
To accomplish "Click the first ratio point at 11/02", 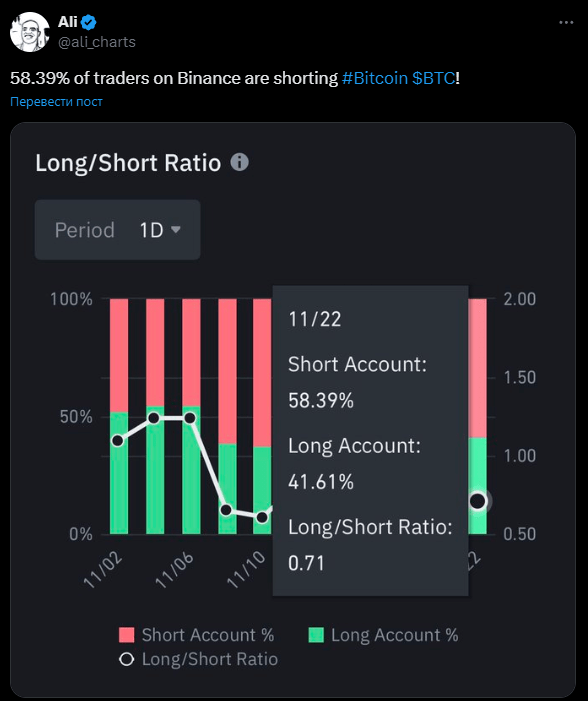I will 118,441.
